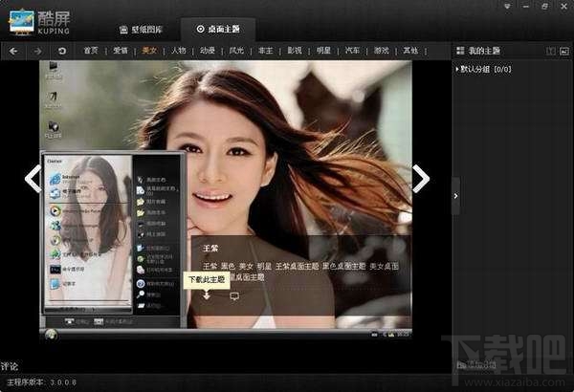The image size is (574, 392).
Task: Click the 王紫 theme title text
Action: click(x=210, y=249)
